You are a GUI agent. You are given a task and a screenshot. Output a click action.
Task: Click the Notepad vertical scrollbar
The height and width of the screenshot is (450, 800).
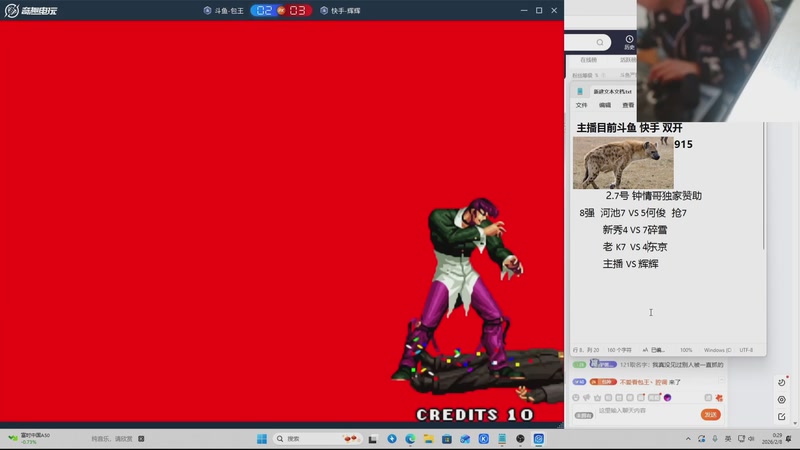point(763,186)
